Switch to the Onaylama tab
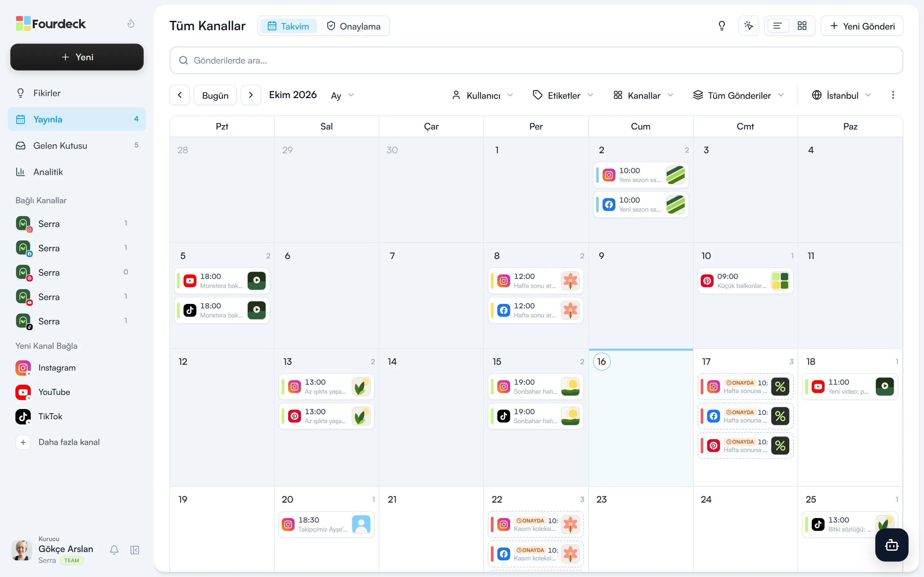 (x=354, y=26)
